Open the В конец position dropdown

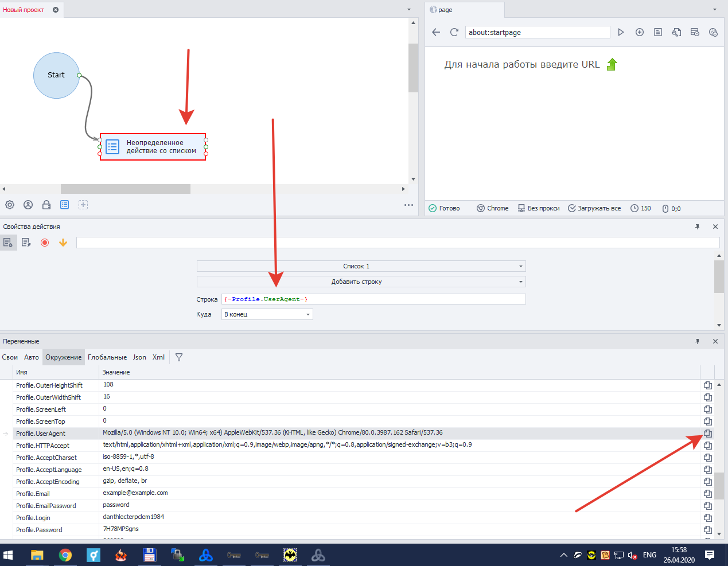click(267, 314)
